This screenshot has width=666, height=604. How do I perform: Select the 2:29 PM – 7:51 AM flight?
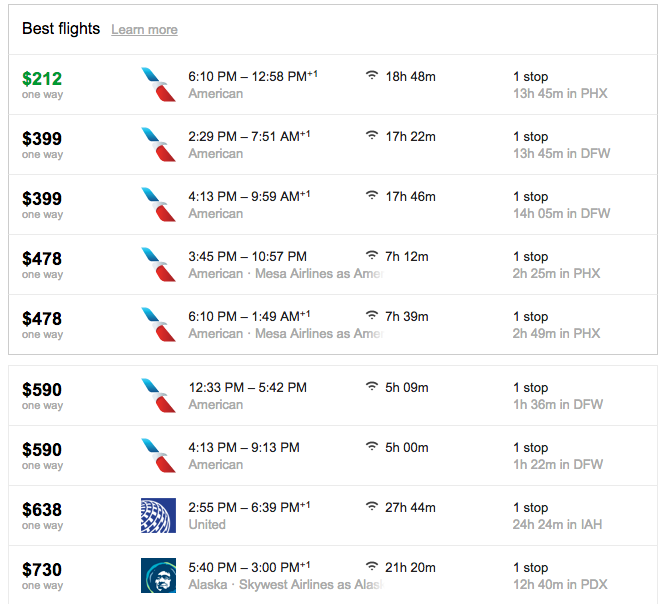(333, 144)
